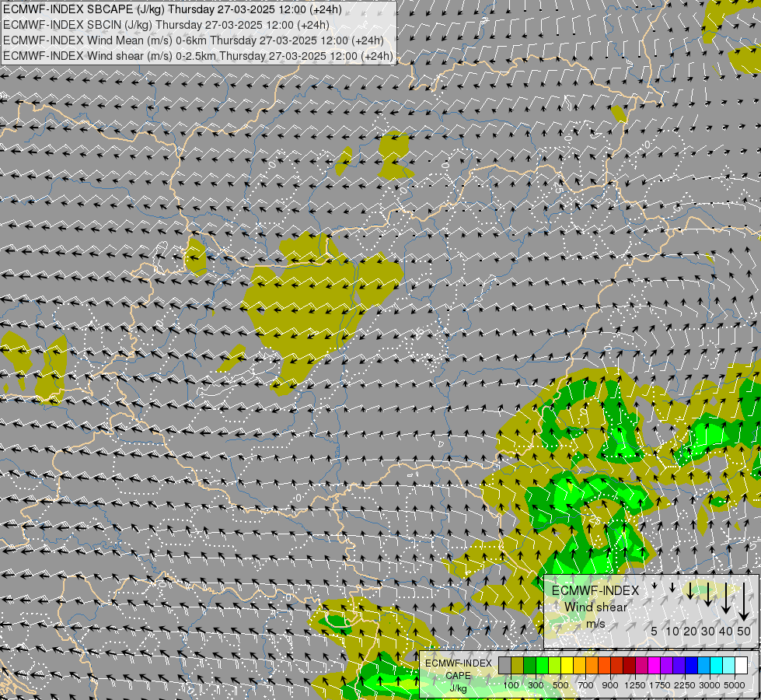Click the '10' label in wind shear legend
This screenshot has height=700, width=761.
[672, 631]
